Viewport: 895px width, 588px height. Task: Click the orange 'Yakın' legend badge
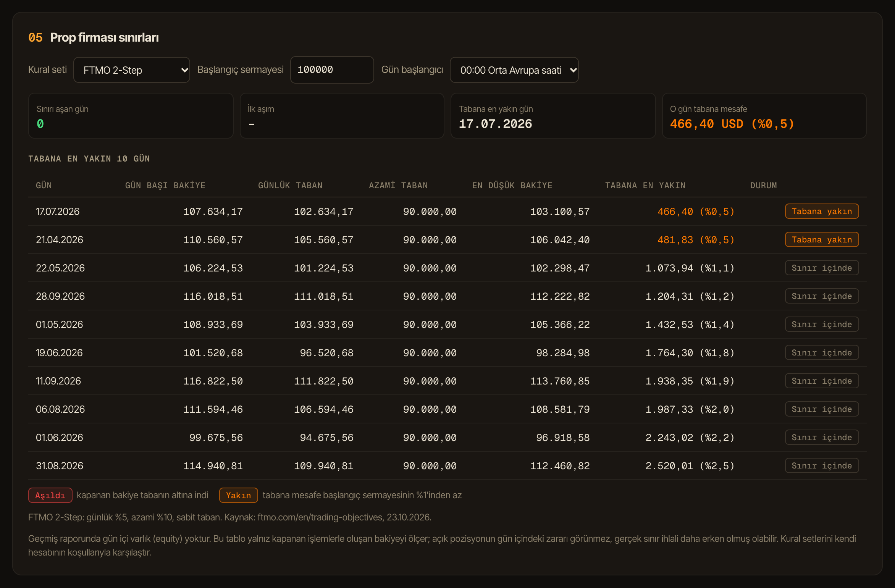pos(239,496)
